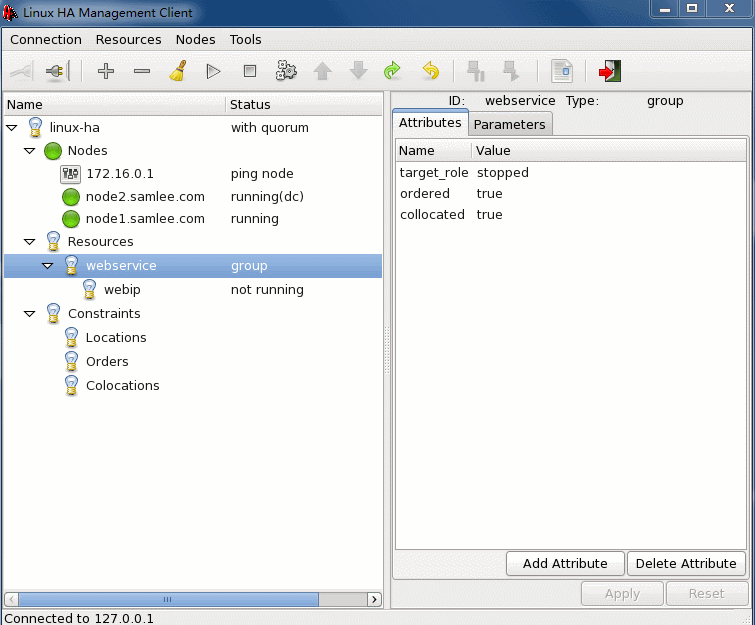Click the webip lightbulb icon
This screenshot has width=755, height=625.
89,289
